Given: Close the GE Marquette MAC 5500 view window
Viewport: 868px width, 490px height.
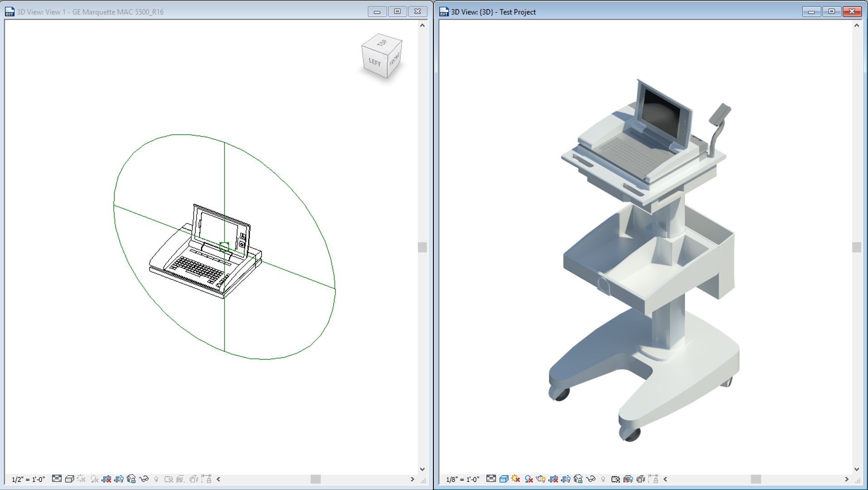Looking at the screenshot, I should point(418,12).
